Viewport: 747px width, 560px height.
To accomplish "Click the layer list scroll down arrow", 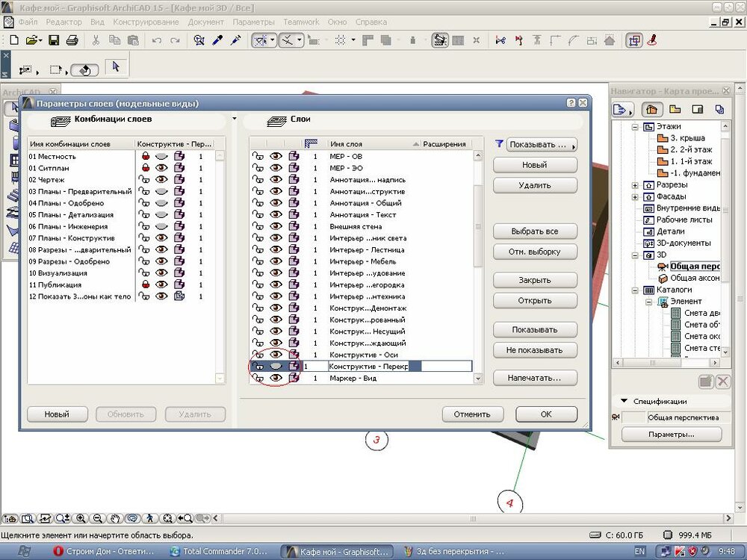I will [x=478, y=379].
